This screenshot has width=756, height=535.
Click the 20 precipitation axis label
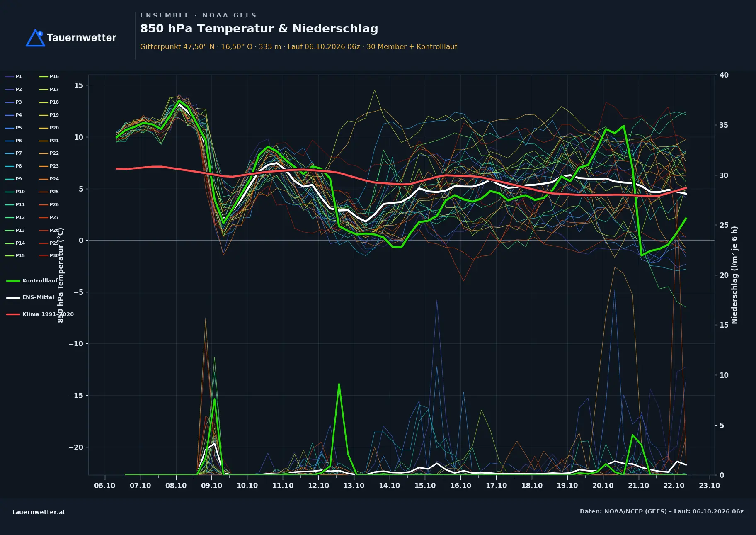pyautogui.click(x=724, y=275)
